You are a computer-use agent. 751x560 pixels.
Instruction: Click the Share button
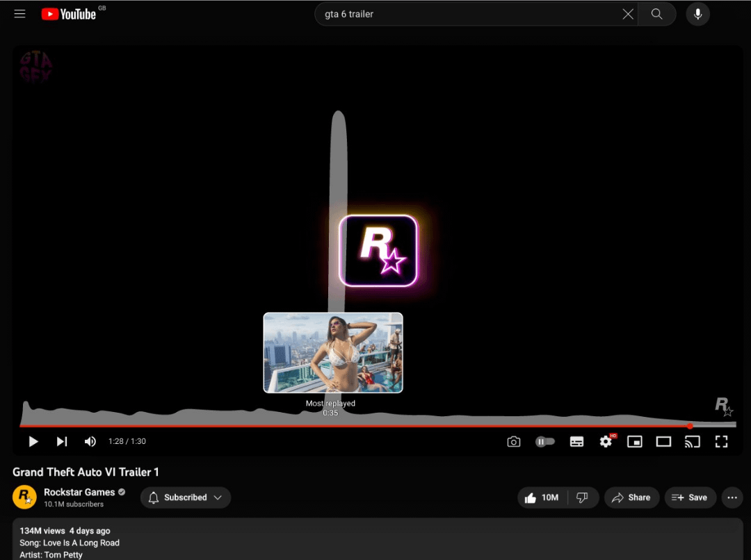(631, 497)
